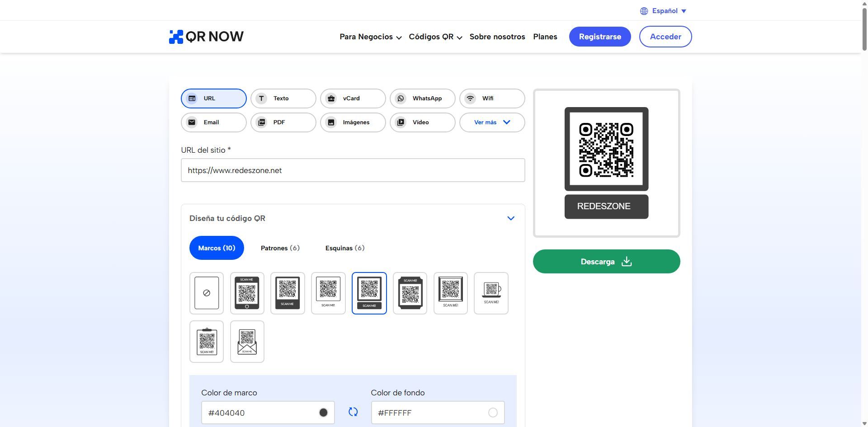This screenshot has height=427, width=868.
Task: Collapse Diseña tu código QR section
Action: pyautogui.click(x=511, y=218)
